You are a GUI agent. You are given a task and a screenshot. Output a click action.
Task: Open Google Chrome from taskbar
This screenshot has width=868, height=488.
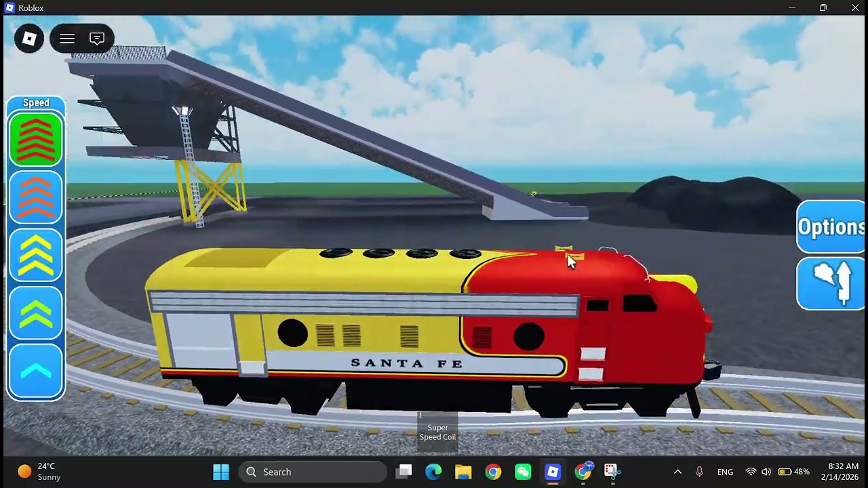click(493, 472)
